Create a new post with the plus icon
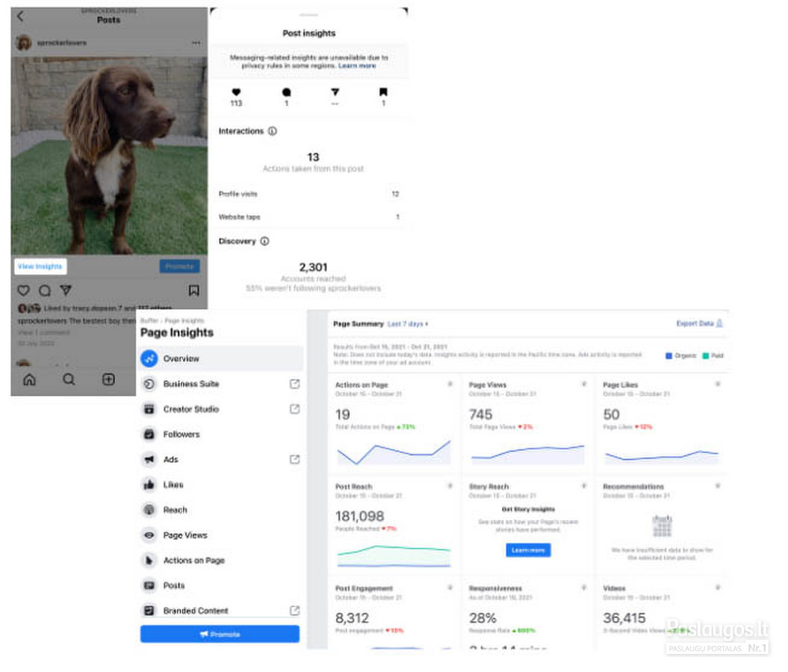This screenshot has height=672, width=788. click(x=108, y=379)
